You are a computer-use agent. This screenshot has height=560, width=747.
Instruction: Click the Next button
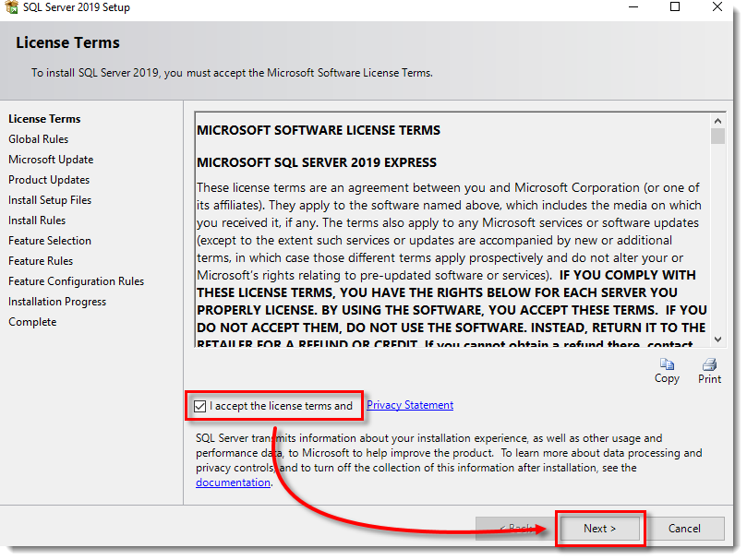point(600,529)
